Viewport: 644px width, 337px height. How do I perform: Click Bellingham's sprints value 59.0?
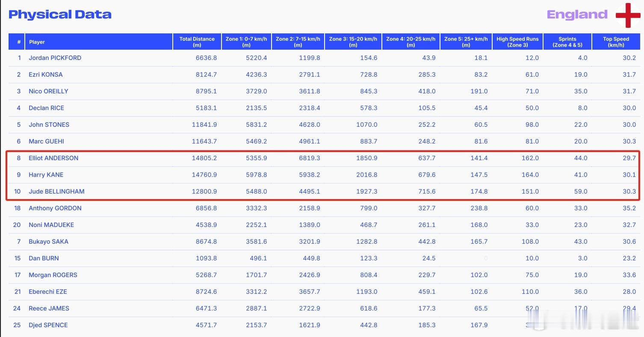[581, 191]
